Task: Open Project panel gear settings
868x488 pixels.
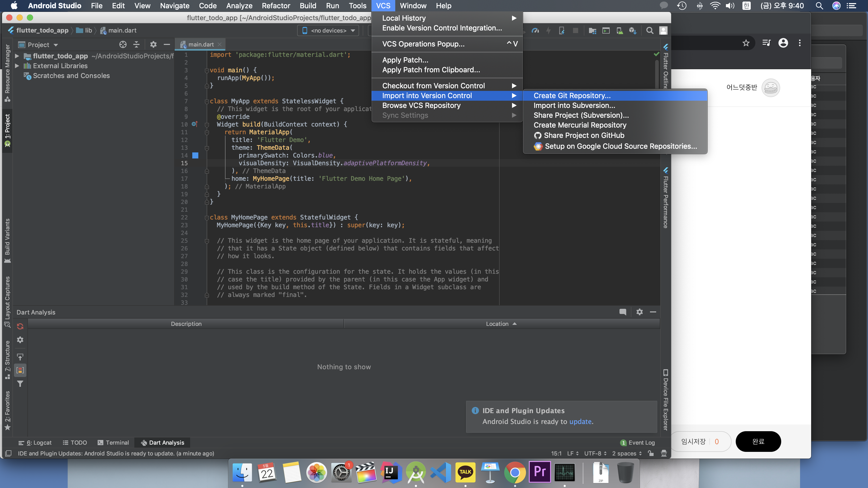Action: click(x=153, y=44)
